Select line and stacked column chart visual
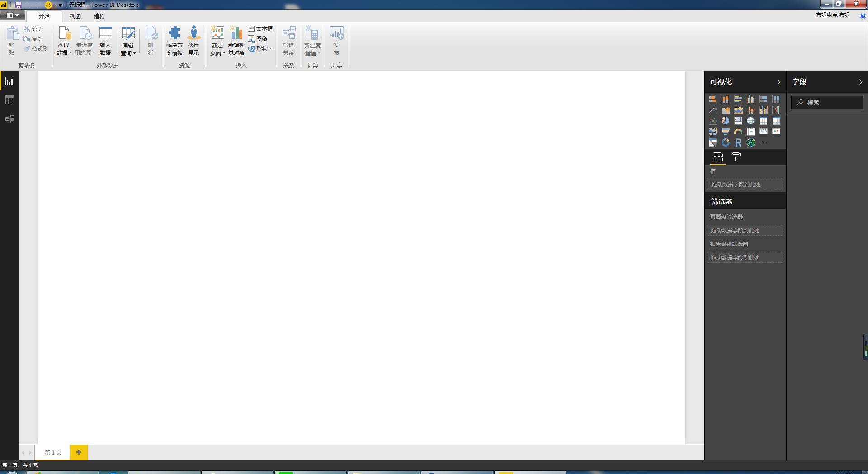 click(750, 110)
